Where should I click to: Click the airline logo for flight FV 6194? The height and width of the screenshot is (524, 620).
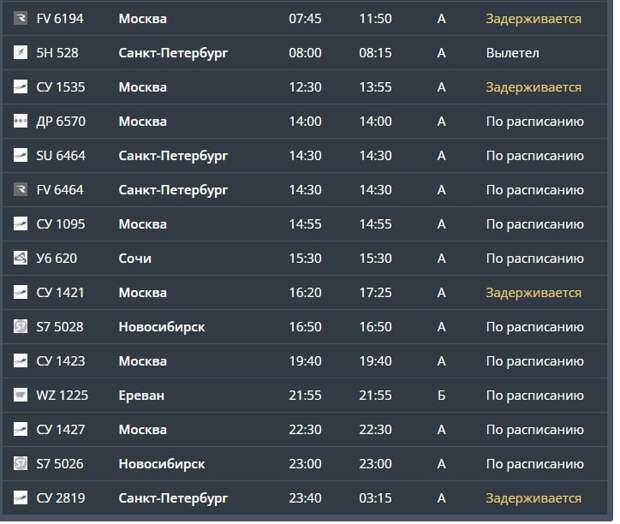(20, 18)
